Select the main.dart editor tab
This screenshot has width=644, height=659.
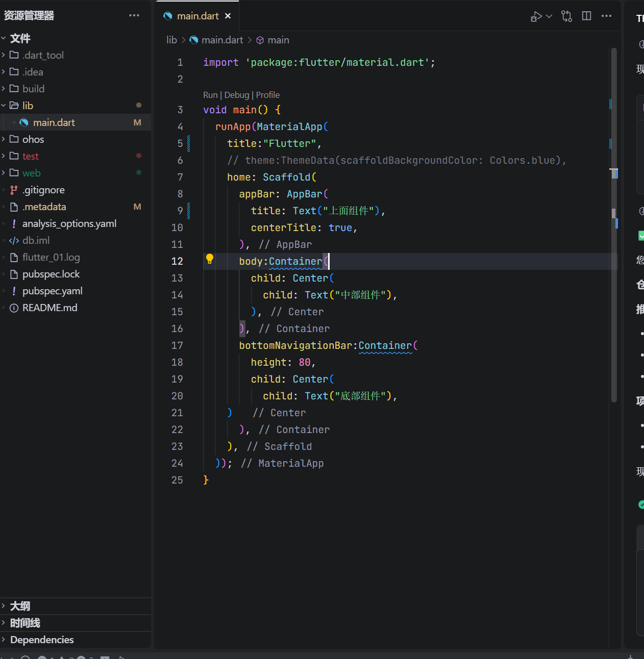(197, 16)
